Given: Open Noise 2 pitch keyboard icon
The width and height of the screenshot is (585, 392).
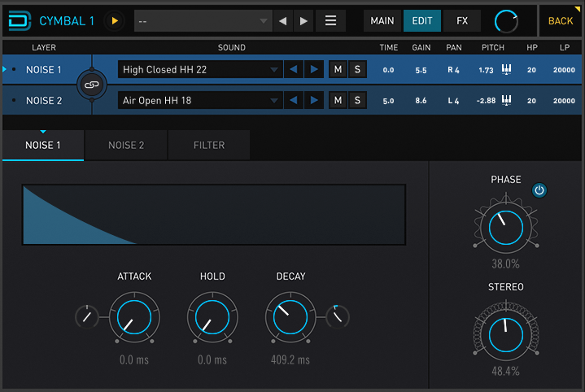Looking at the screenshot, I should [506, 101].
